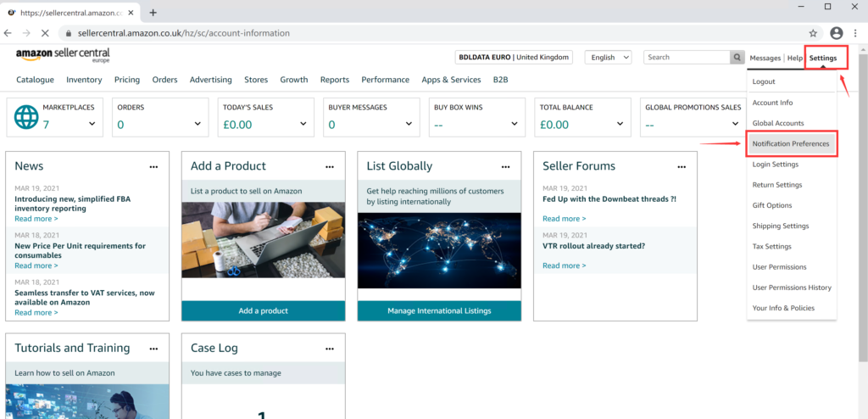The image size is (868, 419).
Task: Open the Pricing menu
Action: [127, 80]
